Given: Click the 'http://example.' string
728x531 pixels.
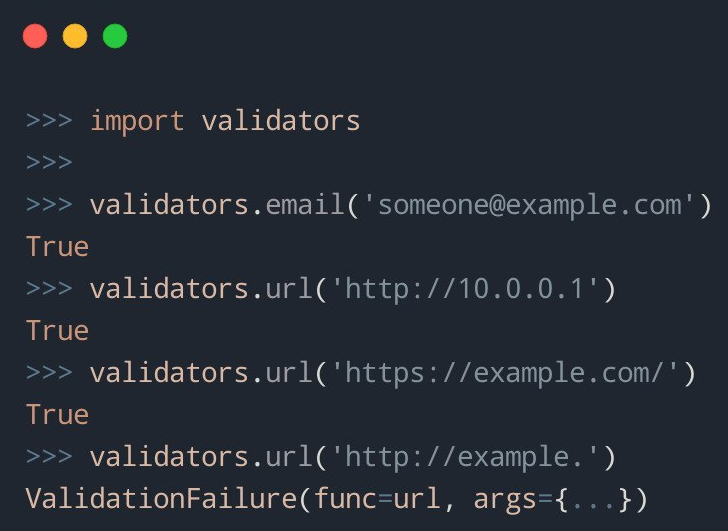Looking at the screenshot, I should point(464,457).
